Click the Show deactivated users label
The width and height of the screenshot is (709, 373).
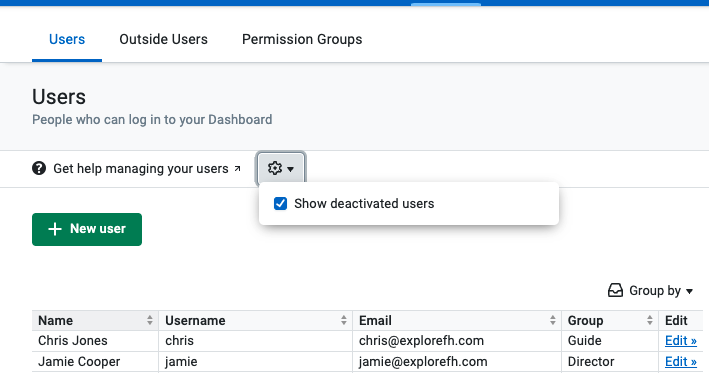coord(364,203)
